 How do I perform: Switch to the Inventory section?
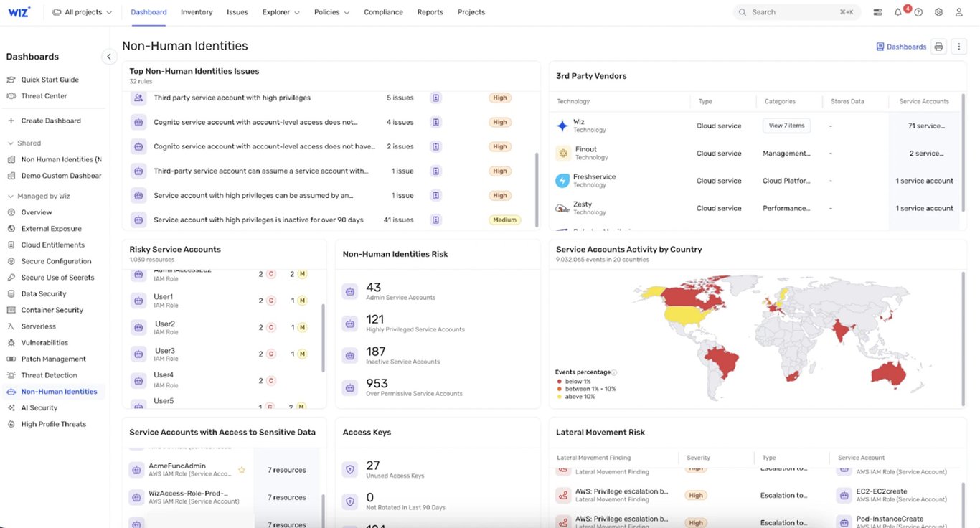point(196,11)
